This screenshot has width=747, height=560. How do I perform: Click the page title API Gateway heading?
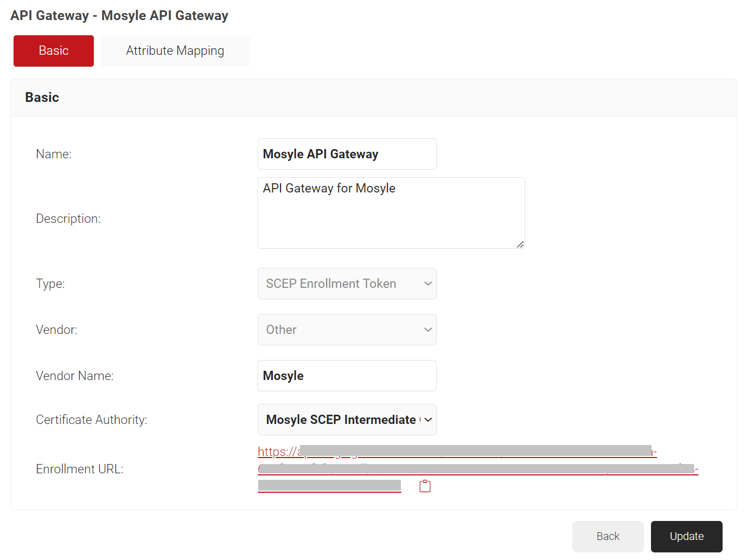[x=119, y=16]
